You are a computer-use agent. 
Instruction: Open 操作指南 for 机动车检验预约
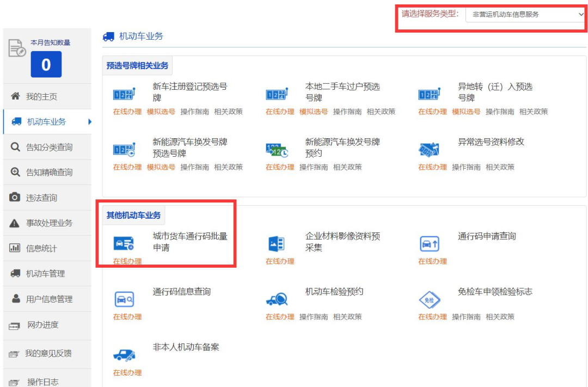[x=314, y=317]
